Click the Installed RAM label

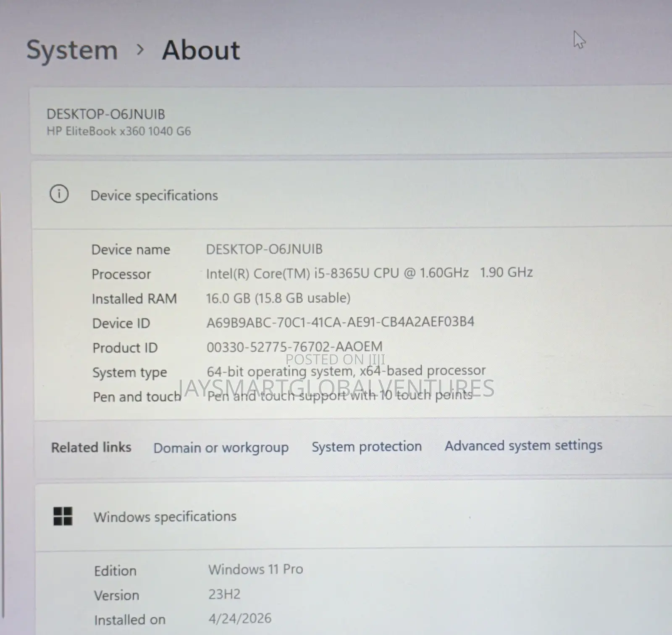pos(134,299)
